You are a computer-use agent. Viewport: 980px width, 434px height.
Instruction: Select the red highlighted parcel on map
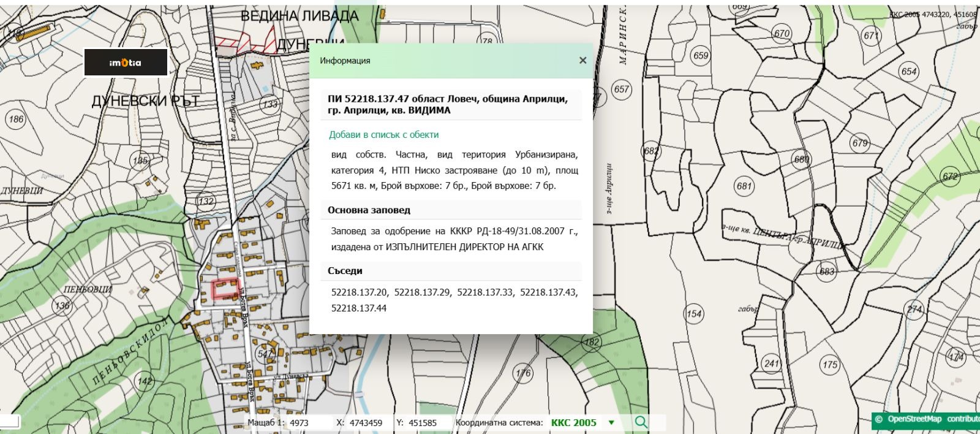pyautogui.click(x=225, y=289)
